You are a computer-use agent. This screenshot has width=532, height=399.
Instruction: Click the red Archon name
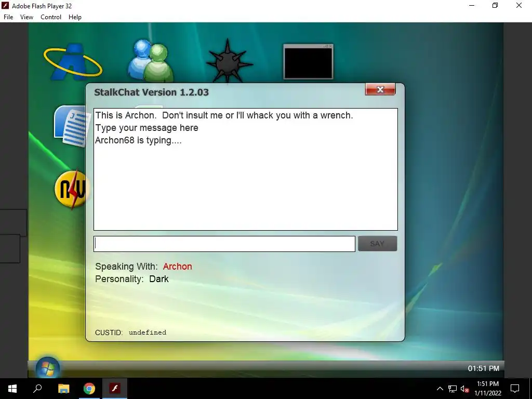[178, 267]
